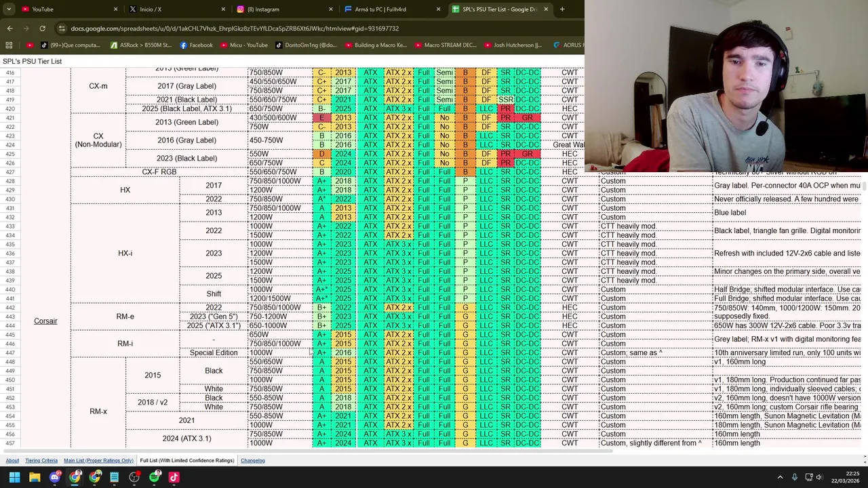The width and height of the screenshot is (868, 488).
Task: Open the Tiering Criteria sheet
Action: point(41,461)
